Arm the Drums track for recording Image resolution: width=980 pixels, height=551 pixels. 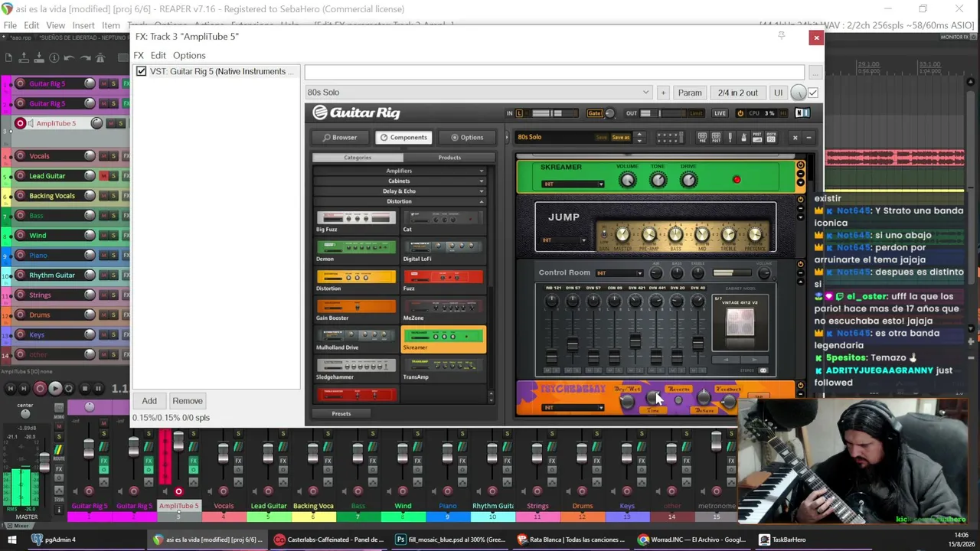21,315
